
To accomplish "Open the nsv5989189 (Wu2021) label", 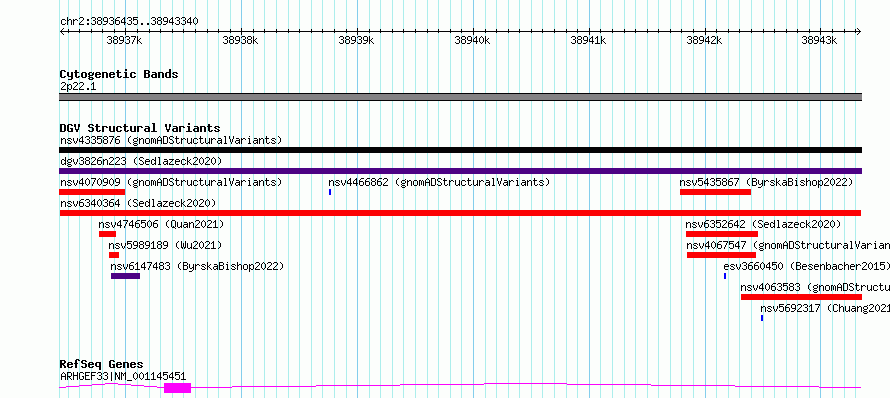I will coord(165,245).
